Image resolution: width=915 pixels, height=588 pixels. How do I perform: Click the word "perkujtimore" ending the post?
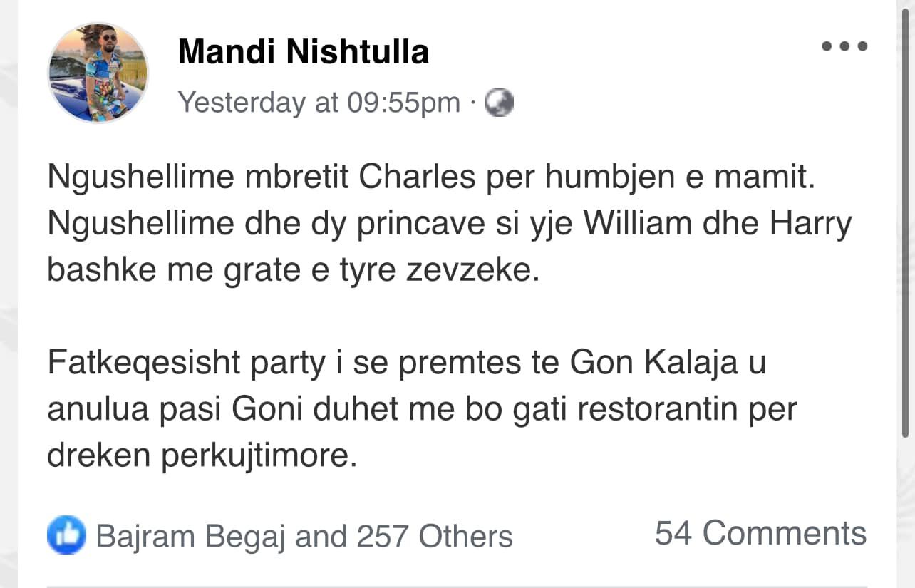[x=259, y=456]
